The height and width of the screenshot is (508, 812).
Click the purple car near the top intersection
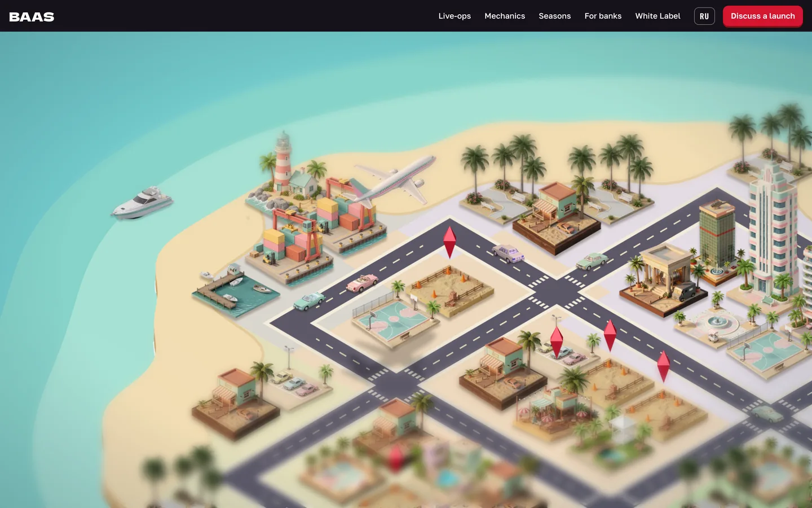click(x=509, y=253)
